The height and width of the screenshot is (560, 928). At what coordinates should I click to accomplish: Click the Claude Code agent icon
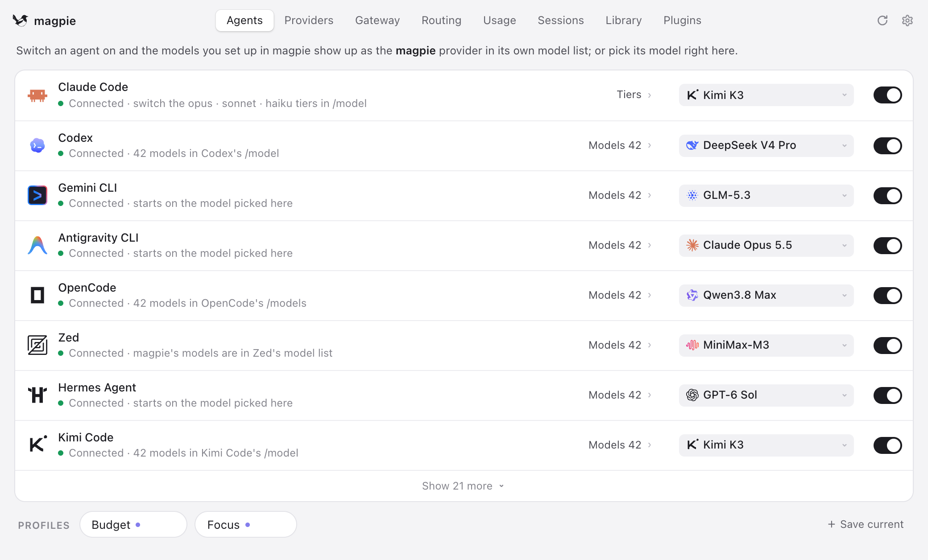click(x=37, y=95)
